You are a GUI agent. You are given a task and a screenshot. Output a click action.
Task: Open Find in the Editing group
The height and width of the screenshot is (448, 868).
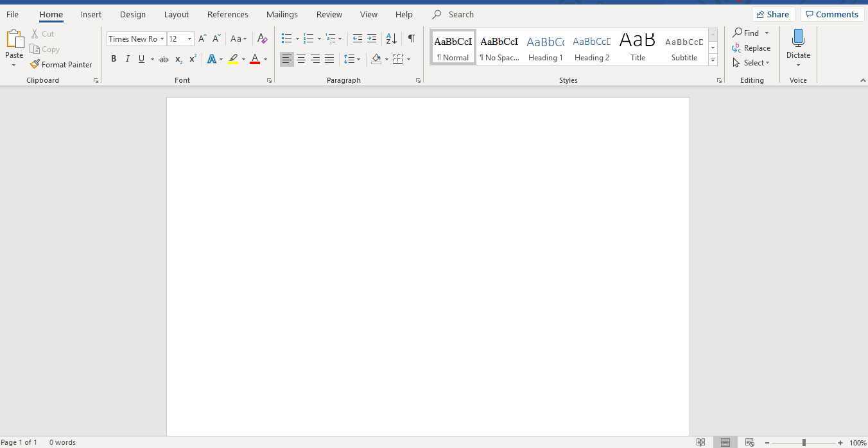click(x=750, y=33)
